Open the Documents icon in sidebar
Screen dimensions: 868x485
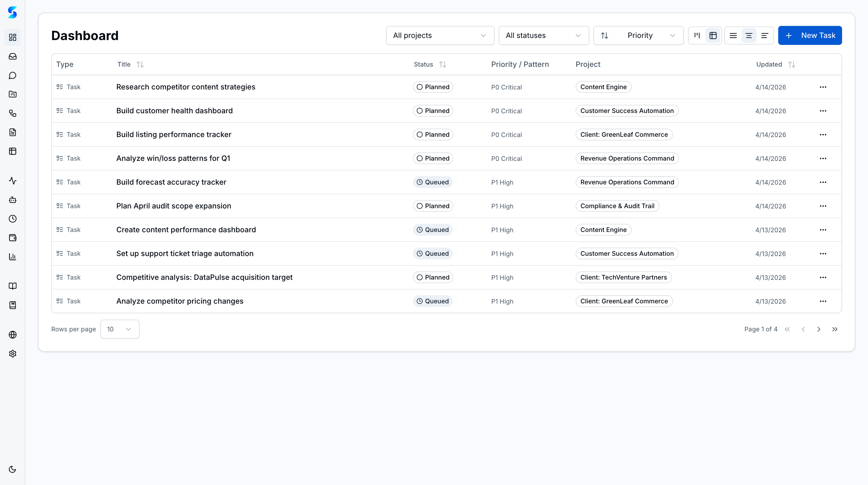click(12, 132)
